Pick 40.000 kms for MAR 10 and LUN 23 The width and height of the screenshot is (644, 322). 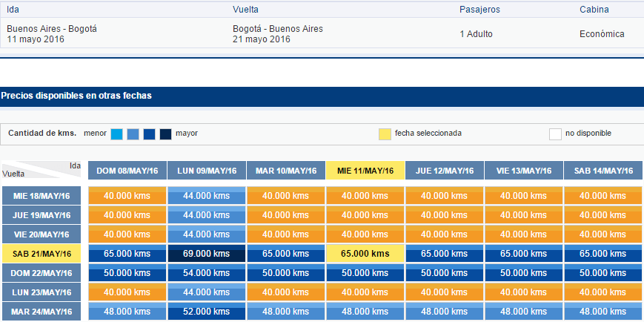point(286,292)
